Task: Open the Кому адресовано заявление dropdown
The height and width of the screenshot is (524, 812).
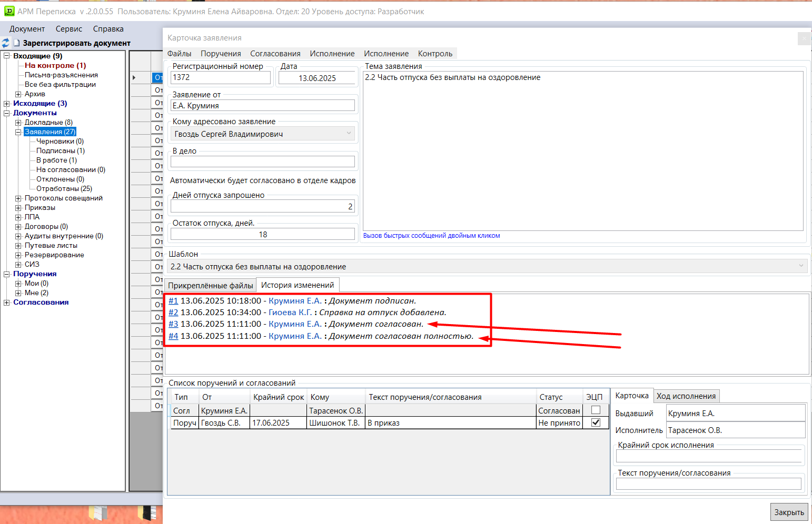Action: pyautogui.click(x=349, y=134)
